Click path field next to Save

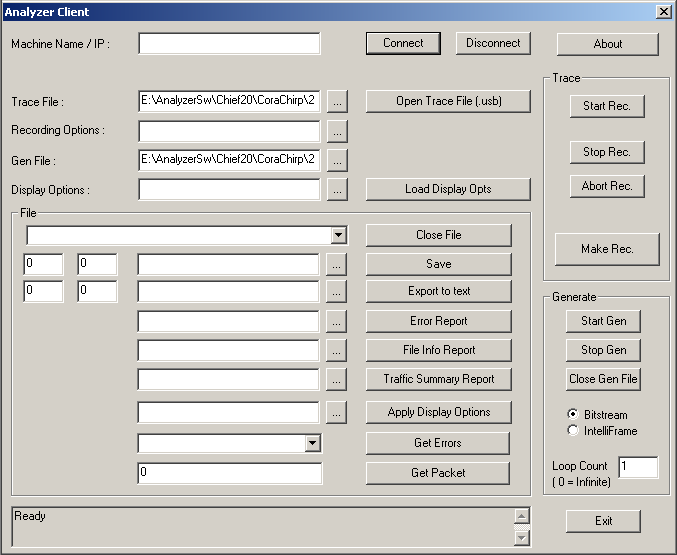pyautogui.click(x=228, y=264)
